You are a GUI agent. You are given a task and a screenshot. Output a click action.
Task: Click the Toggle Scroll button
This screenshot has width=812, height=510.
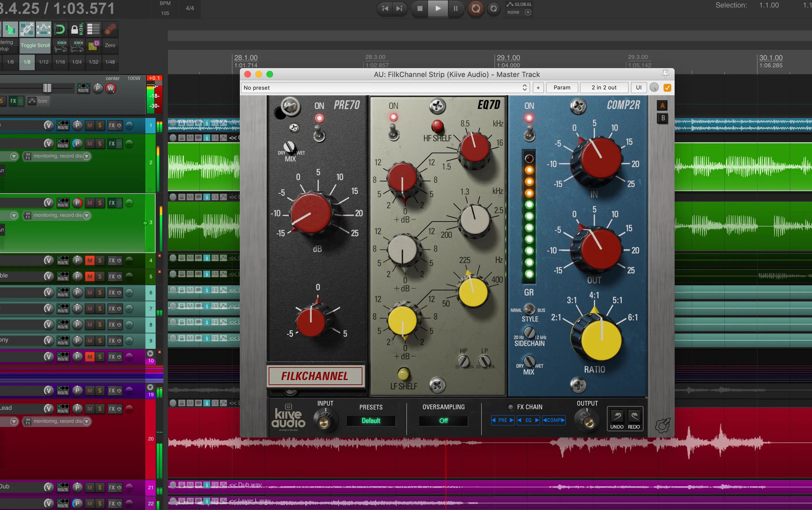35,45
